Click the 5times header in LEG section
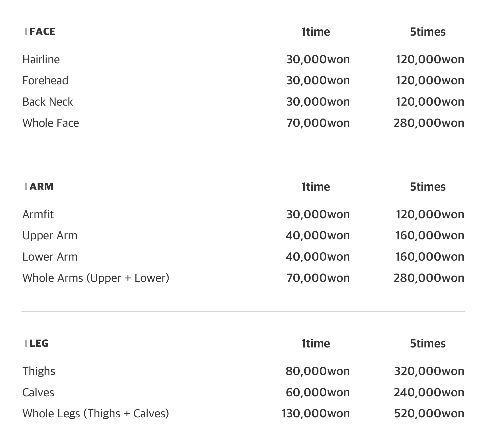This screenshot has height=448, width=486. [428, 344]
